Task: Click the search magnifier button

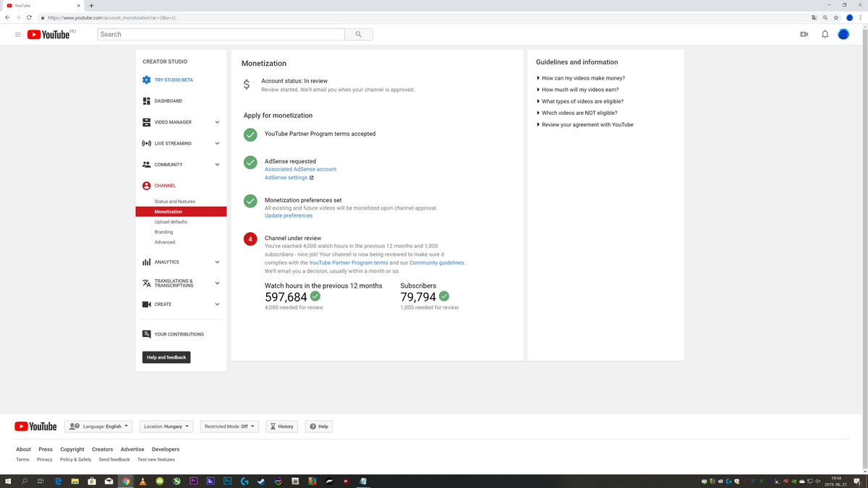Action: [359, 34]
